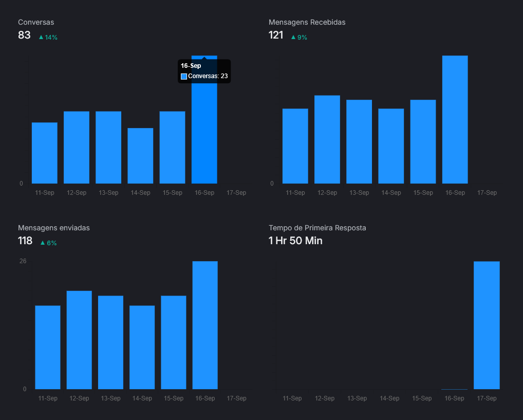Click the Mensagens Recebidas total 121
Viewport: 523px width, 420px height.
point(276,35)
